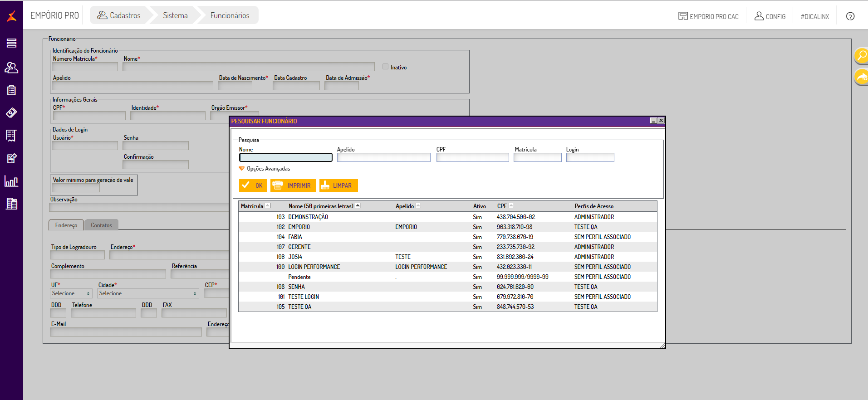
Task: Toggle the Inativo checkbox
Action: [x=385, y=67]
